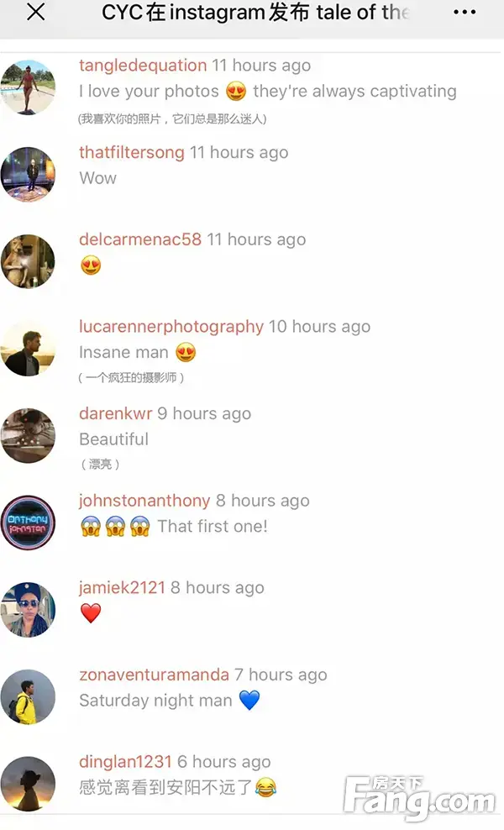Open thatfiltersong's avatar
This screenshot has height=830, width=504.
(28, 174)
